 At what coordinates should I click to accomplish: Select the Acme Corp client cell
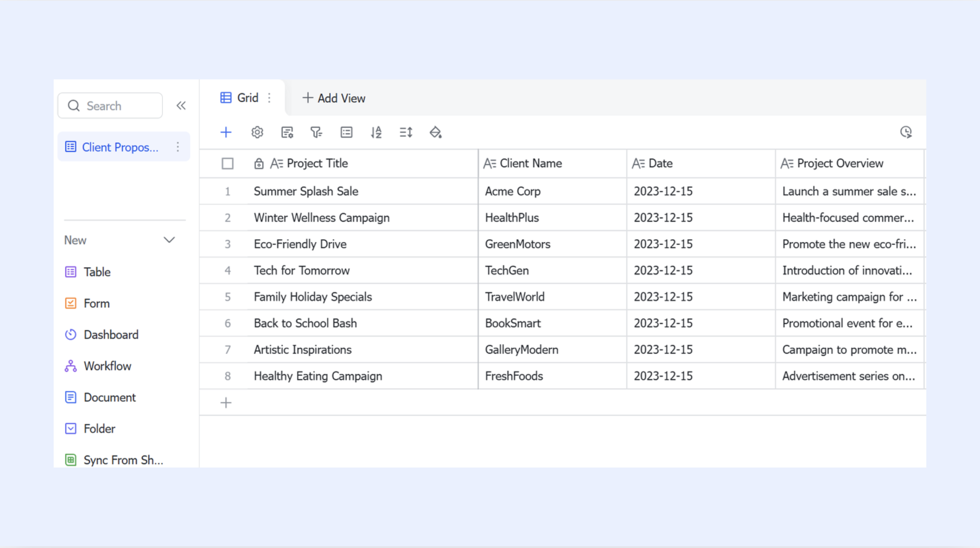coord(552,191)
